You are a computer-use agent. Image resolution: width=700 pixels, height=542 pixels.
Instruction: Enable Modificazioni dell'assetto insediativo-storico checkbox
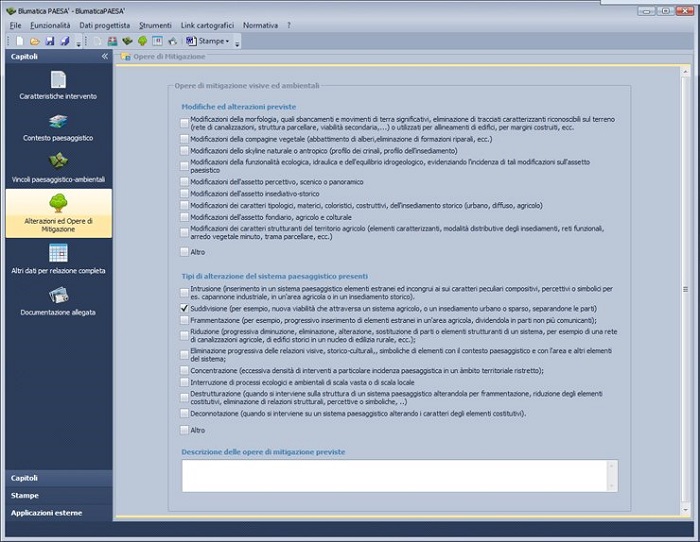(184, 193)
